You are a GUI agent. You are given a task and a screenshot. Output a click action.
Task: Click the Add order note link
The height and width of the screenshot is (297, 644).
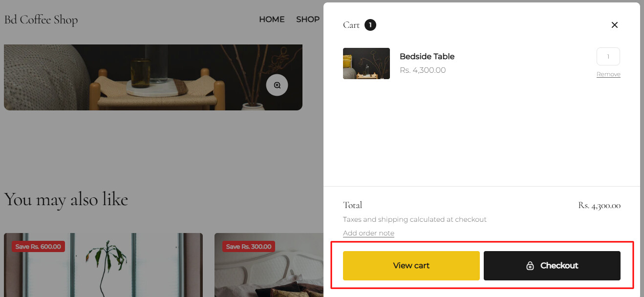point(368,233)
